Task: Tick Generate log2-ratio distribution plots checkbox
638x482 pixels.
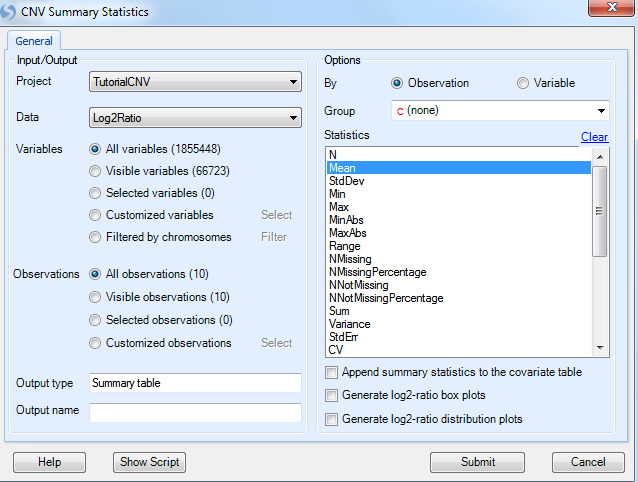Action: (332, 419)
